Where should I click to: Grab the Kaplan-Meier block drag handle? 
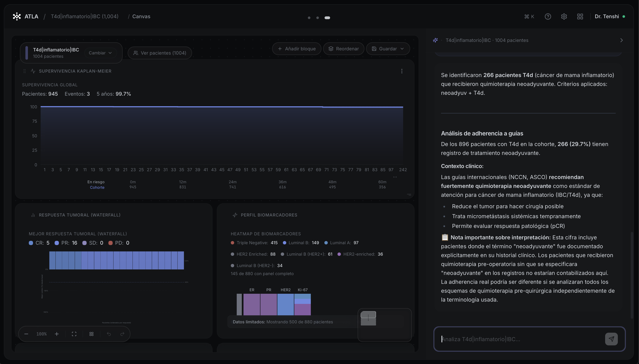point(25,71)
